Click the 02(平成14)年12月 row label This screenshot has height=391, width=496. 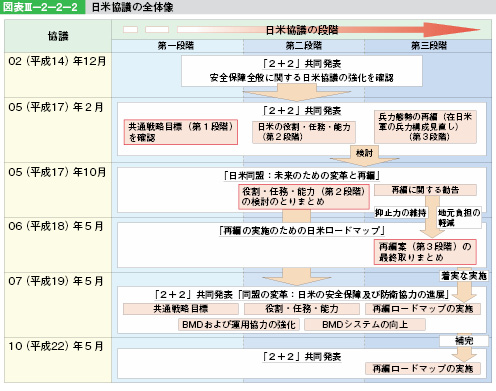[x=57, y=61]
